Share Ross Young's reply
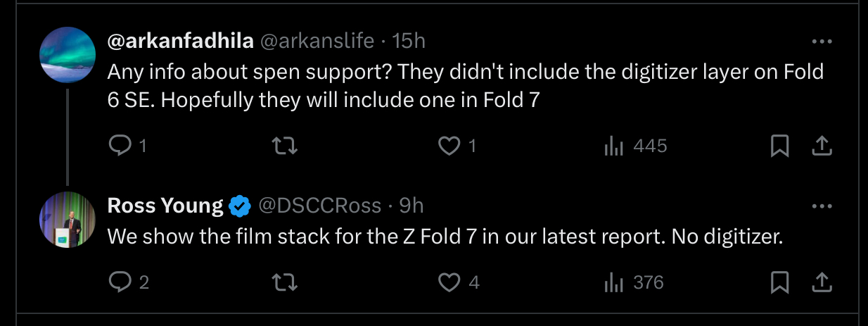Viewport: 868px width, 326px height. (x=822, y=282)
